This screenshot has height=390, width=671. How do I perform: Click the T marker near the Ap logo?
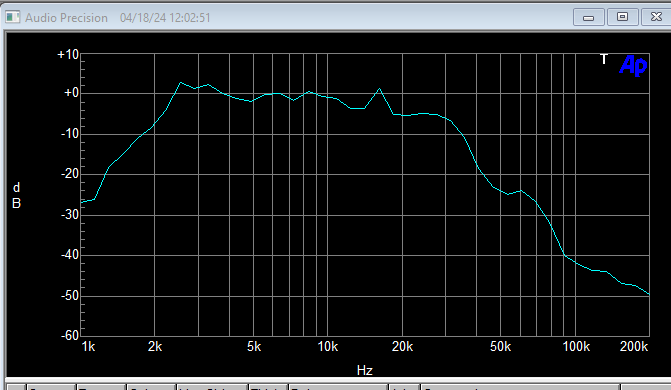pyautogui.click(x=604, y=59)
